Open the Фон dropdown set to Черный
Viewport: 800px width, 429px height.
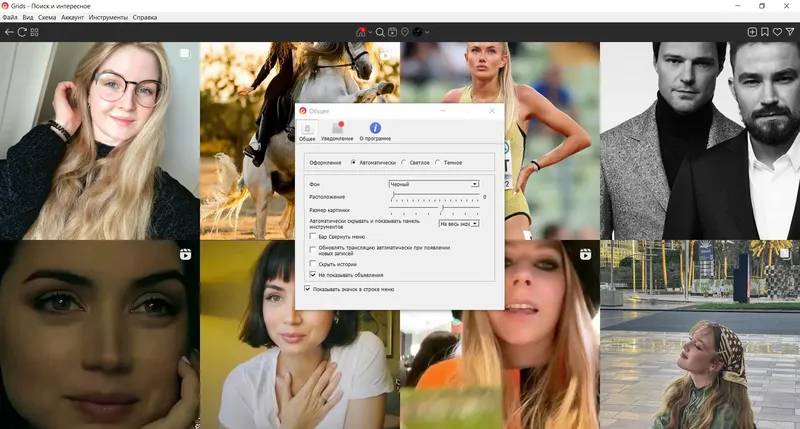tap(434, 184)
